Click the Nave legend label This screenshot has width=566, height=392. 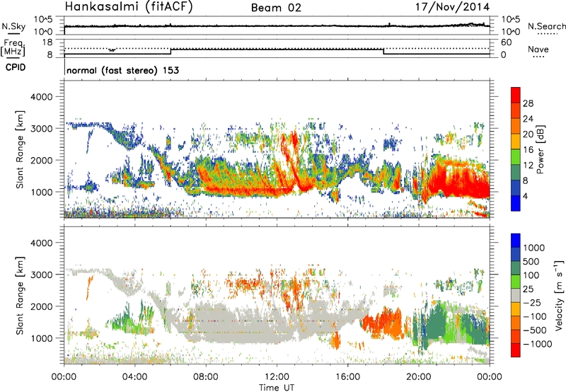[x=538, y=49]
